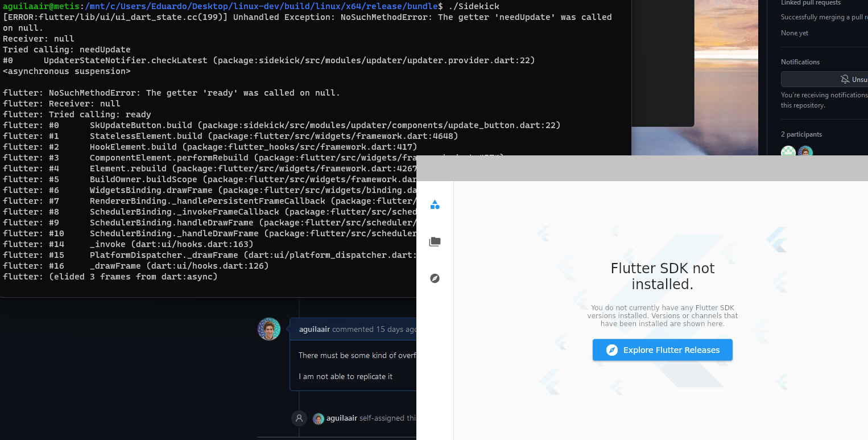Click aguilaair's large avatar next to the comment
This screenshot has width=868, height=440.
tap(268, 328)
